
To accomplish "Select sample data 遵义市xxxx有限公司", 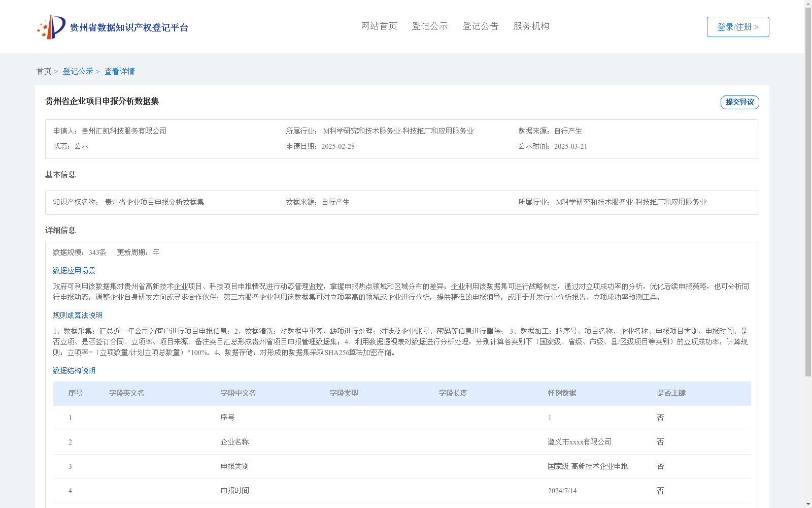I will click(580, 442).
